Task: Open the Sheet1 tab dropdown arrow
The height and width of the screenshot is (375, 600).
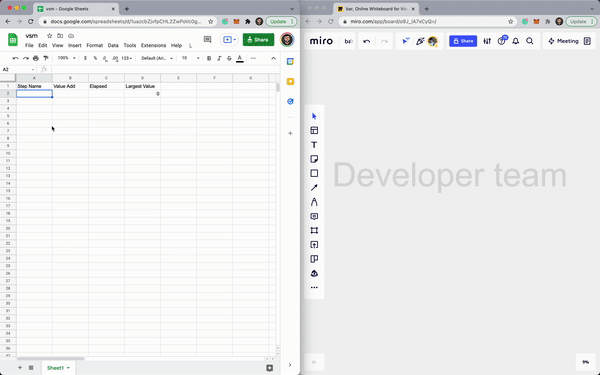Action: (x=68, y=368)
